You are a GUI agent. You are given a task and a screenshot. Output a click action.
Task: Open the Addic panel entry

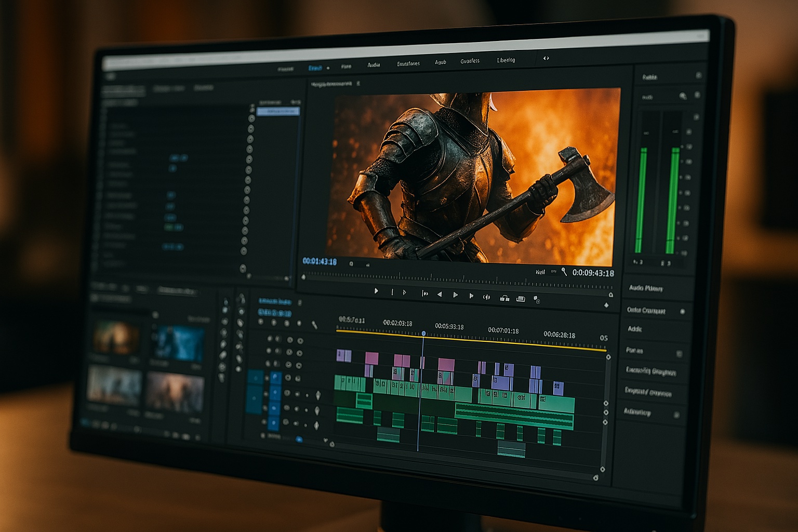pyautogui.click(x=635, y=329)
